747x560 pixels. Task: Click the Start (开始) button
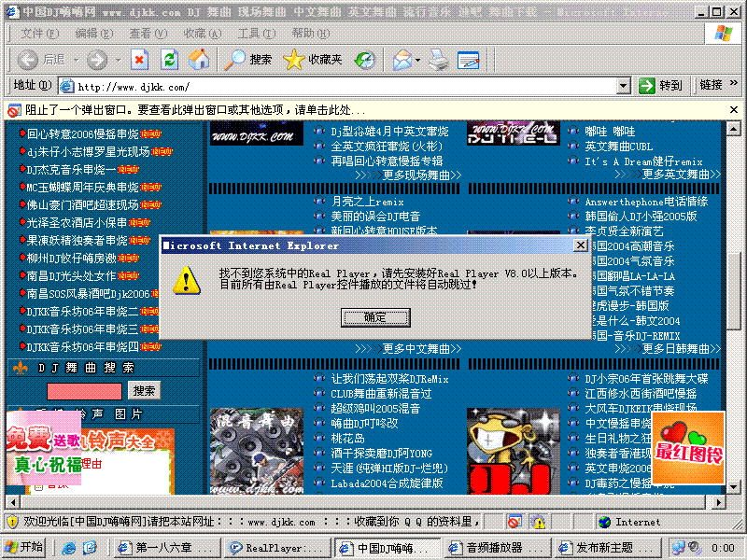tap(24, 548)
